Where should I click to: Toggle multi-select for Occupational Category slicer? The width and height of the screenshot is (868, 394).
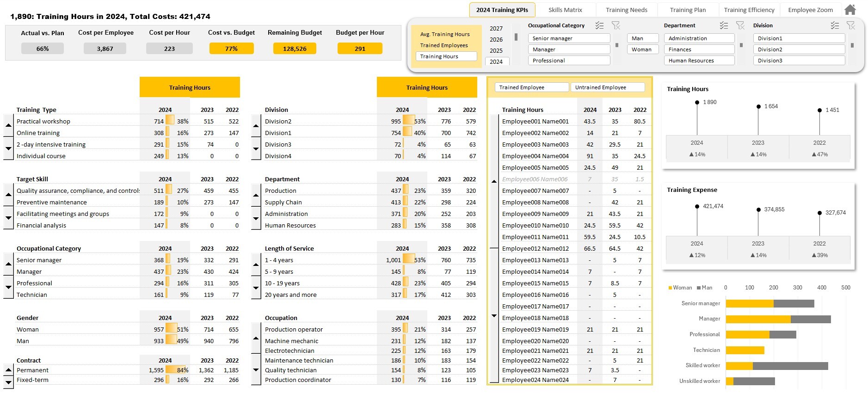pyautogui.click(x=599, y=25)
